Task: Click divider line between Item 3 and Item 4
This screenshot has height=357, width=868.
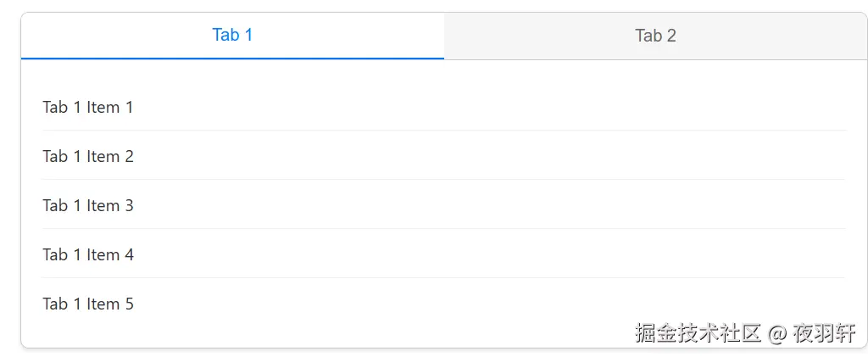Action: click(443, 229)
